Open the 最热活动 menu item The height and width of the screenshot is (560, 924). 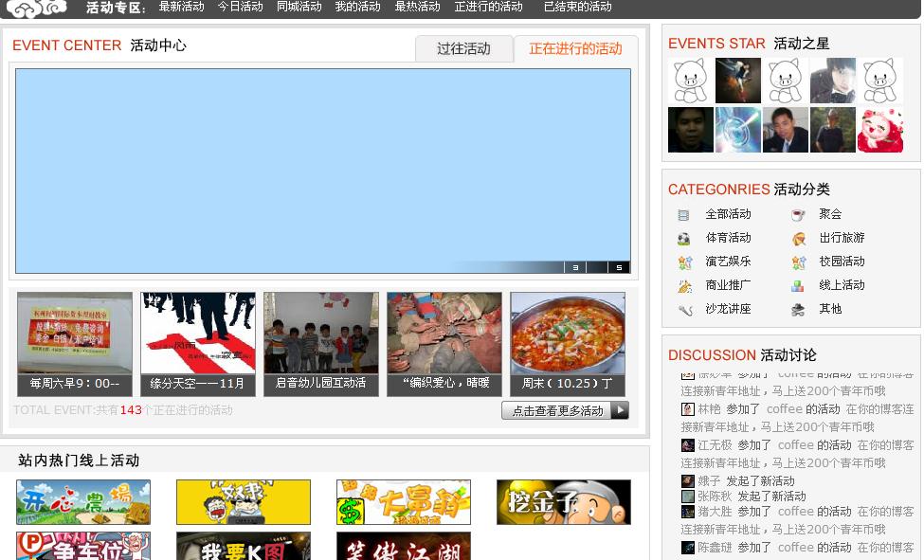point(417,7)
